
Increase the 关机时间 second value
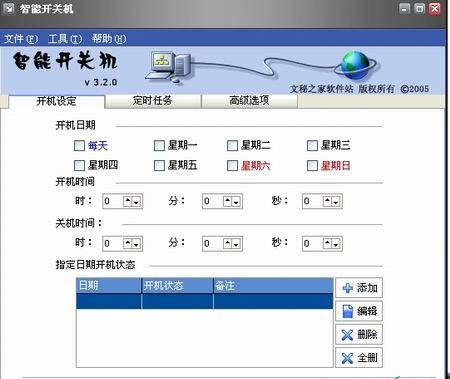327,243
